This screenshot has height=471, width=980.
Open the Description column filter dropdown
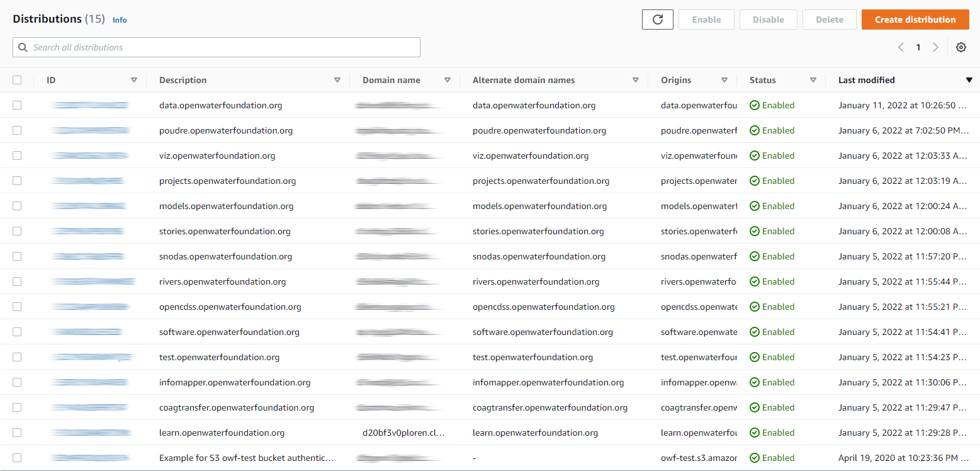pos(337,80)
